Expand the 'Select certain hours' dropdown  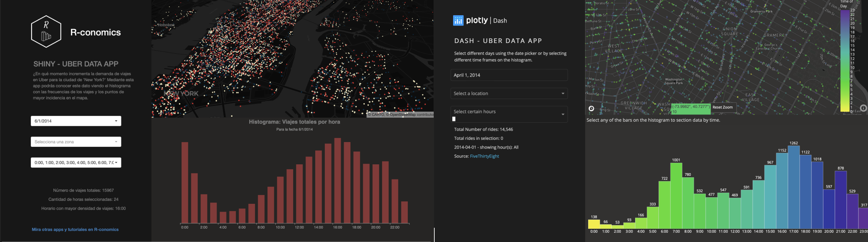pyautogui.click(x=509, y=114)
